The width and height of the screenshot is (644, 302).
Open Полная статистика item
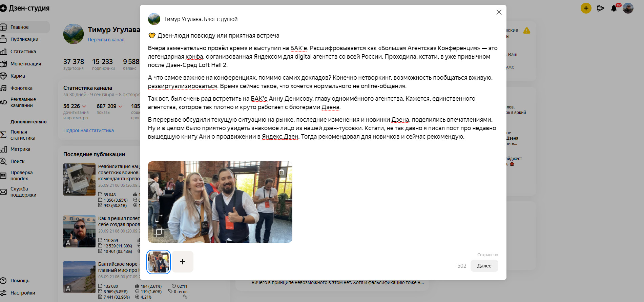tap(23, 135)
